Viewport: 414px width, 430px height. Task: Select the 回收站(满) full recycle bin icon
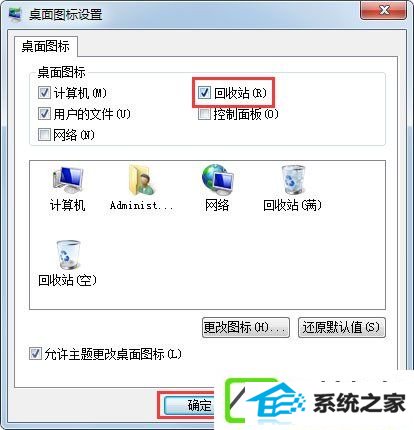[x=293, y=179]
